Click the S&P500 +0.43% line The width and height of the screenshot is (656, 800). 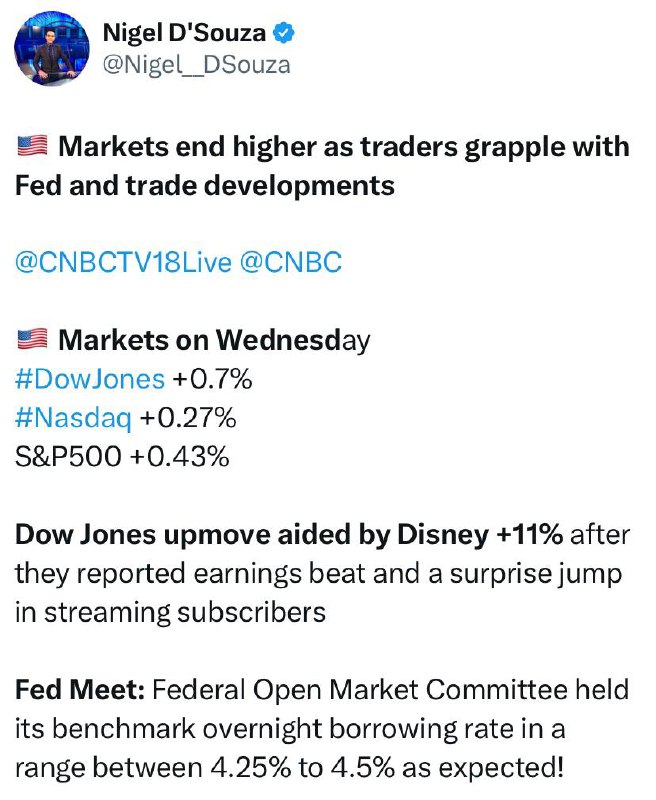122,457
